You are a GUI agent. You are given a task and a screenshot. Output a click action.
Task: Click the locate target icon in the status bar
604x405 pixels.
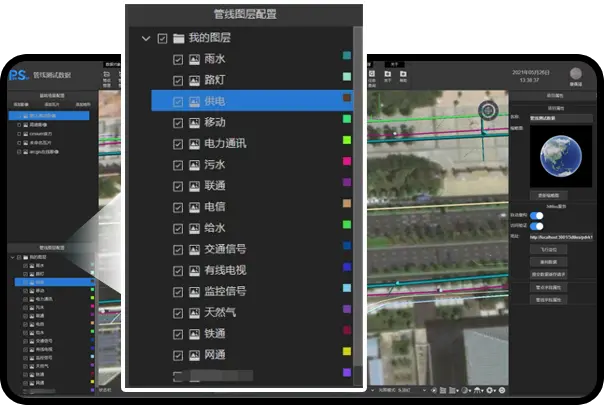434,390
